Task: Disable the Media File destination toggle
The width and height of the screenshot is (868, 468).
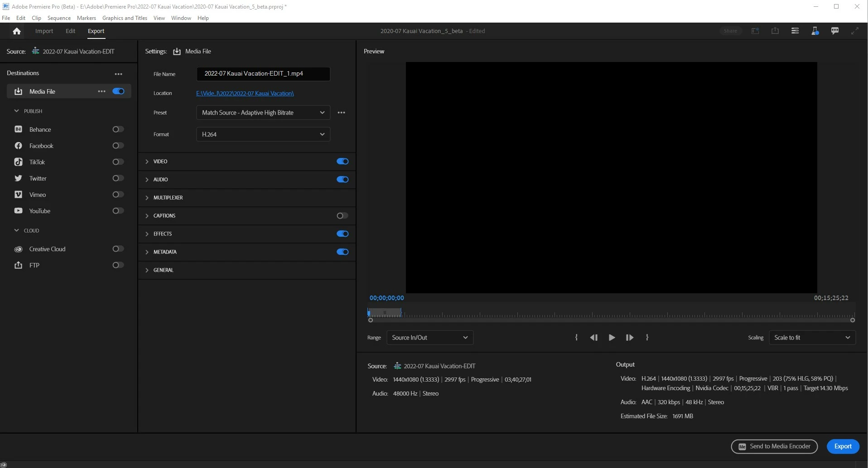Action: point(118,91)
